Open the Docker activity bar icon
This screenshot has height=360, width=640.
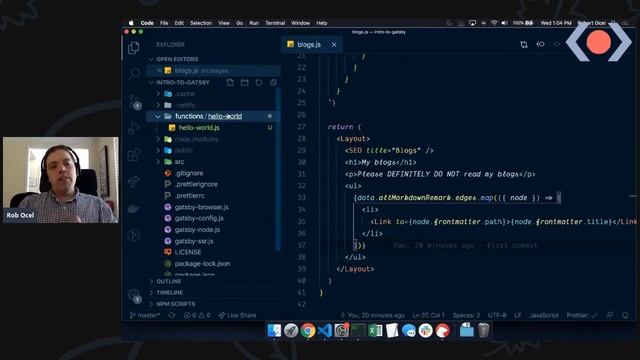click(x=134, y=209)
